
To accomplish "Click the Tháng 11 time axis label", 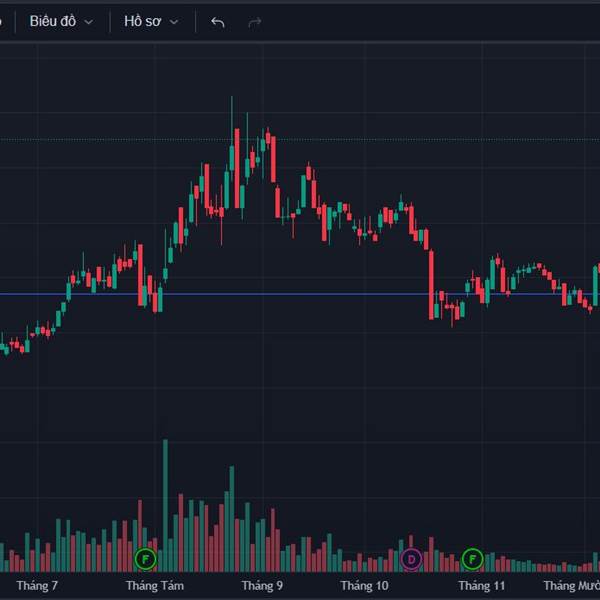I will pos(482,585).
